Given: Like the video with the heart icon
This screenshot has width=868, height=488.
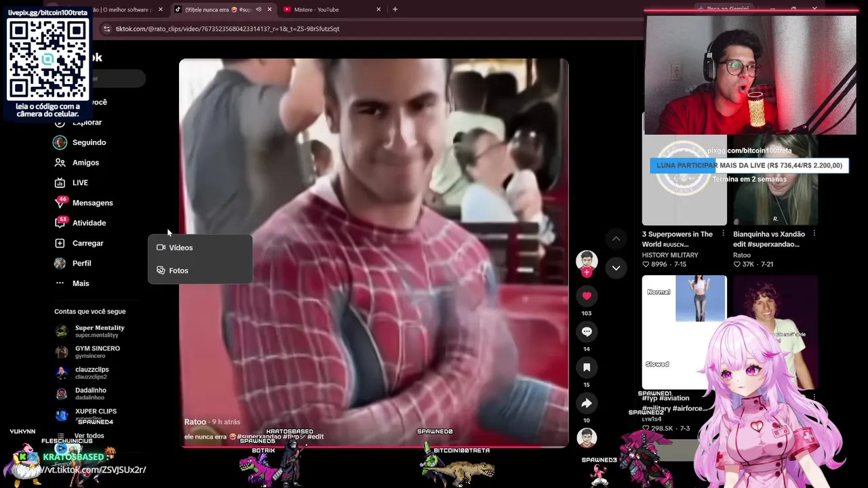Looking at the screenshot, I should click(587, 296).
